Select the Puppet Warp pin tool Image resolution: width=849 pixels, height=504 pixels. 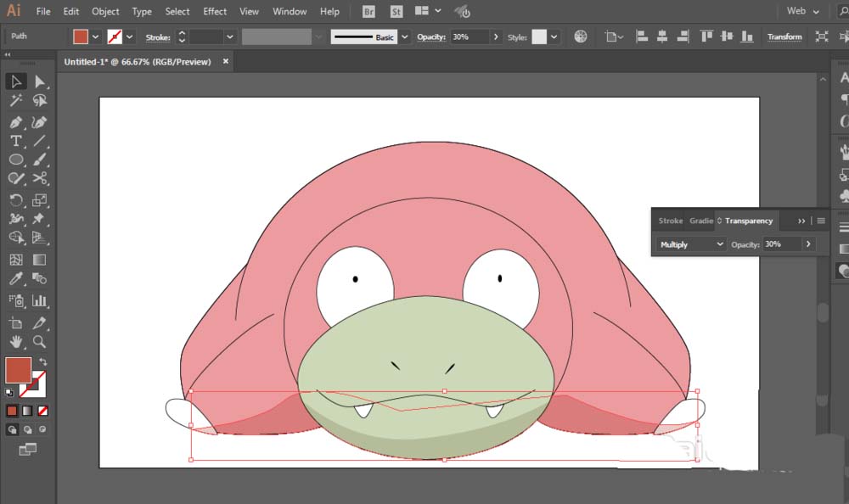(40, 218)
